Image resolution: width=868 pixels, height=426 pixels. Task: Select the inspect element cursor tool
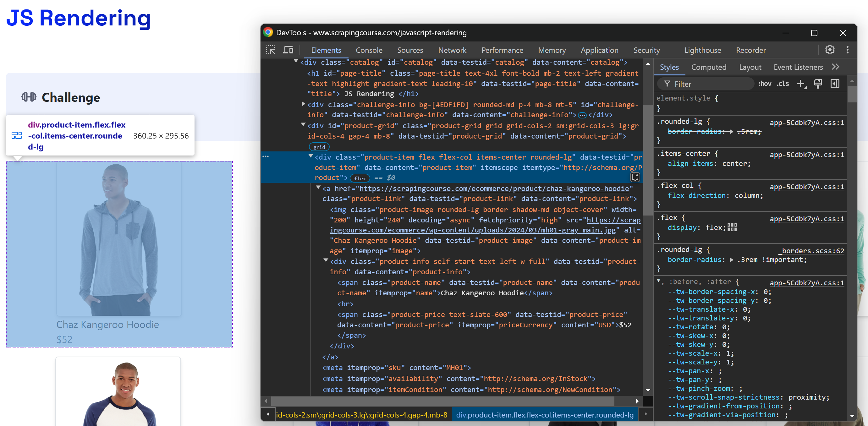pyautogui.click(x=271, y=50)
